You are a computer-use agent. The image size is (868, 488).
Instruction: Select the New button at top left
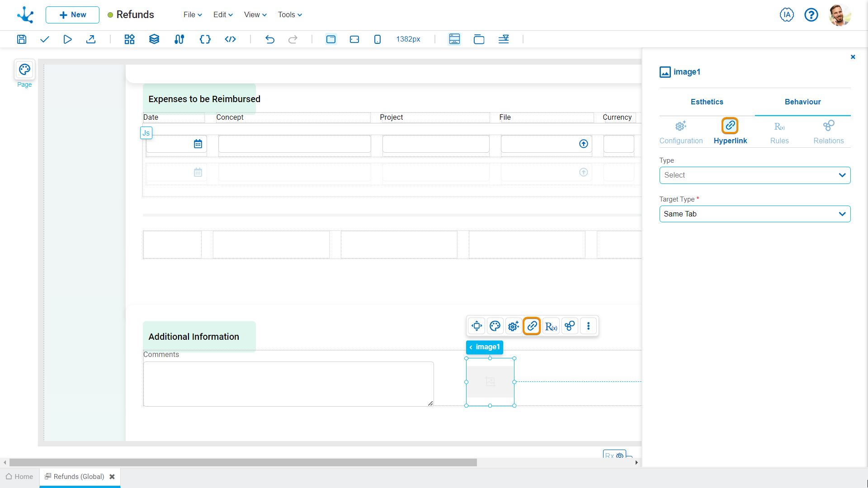tap(71, 14)
